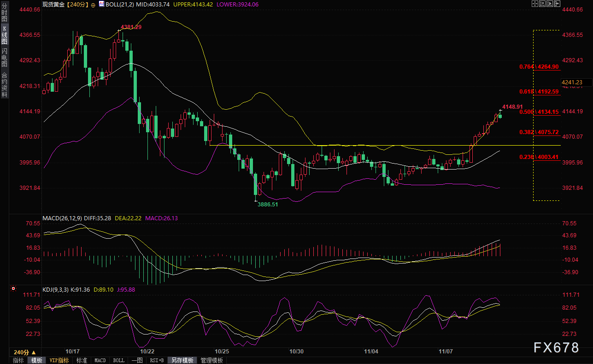
Task: Select the 指标 tab in bottom bar
Action: tap(18, 360)
